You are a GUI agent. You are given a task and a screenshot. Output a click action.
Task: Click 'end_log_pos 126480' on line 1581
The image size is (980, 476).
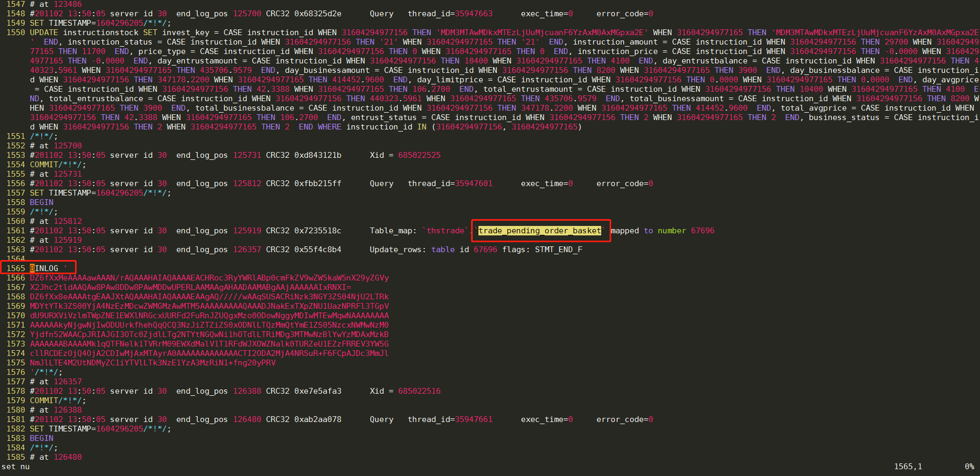218,419
